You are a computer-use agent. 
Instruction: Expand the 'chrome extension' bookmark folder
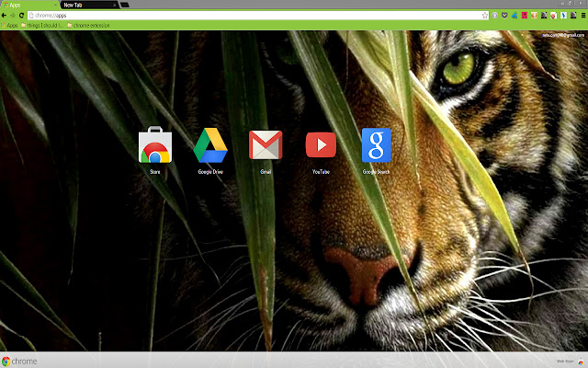click(x=88, y=26)
